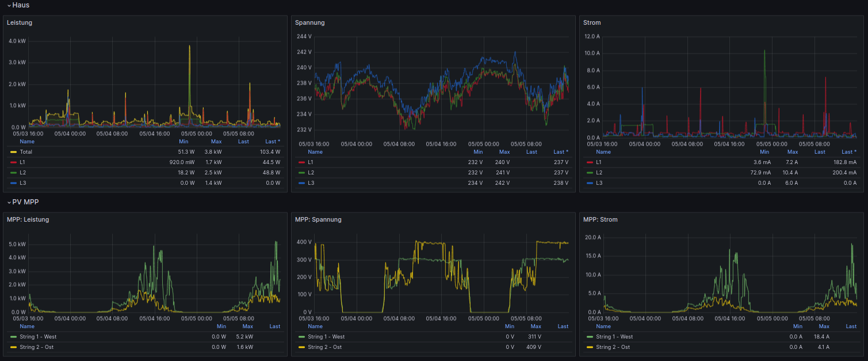868x361 pixels.
Task: Sort Leistung legend by Last * column
Action: pyautogui.click(x=273, y=141)
